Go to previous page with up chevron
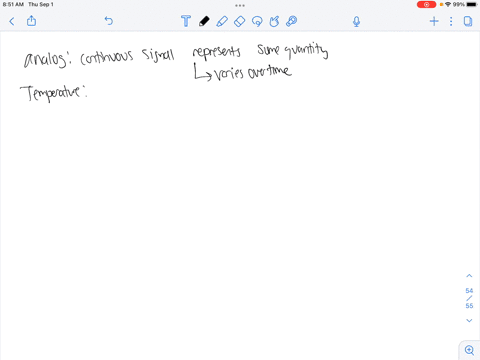Image resolution: width=480 pixels, height=360 pixels. tap(469, 276)
